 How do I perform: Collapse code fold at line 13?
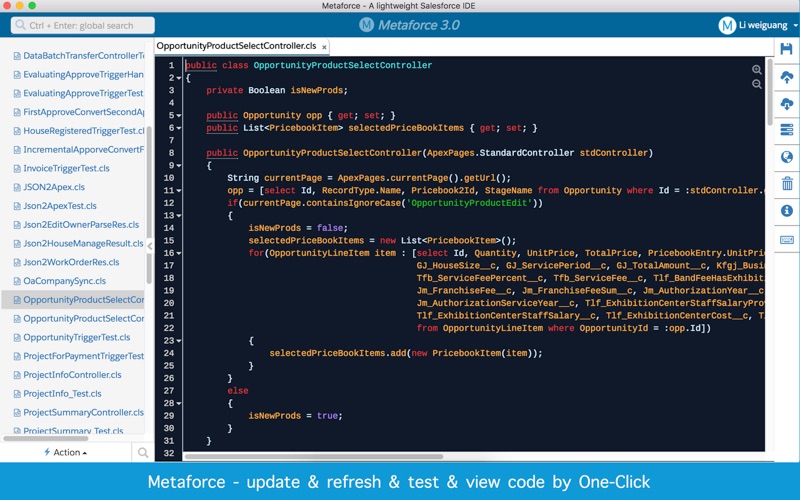click(x=179, y=216)
